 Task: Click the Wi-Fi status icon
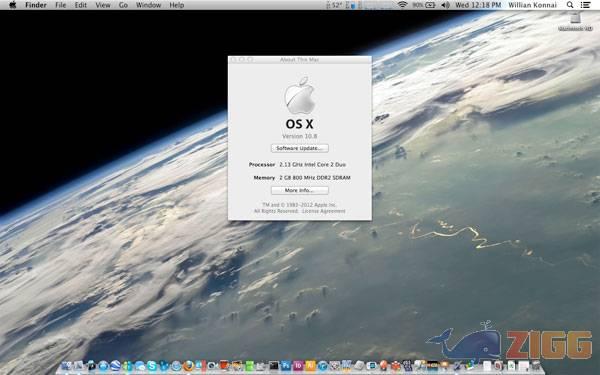click(x=402, y=5)
